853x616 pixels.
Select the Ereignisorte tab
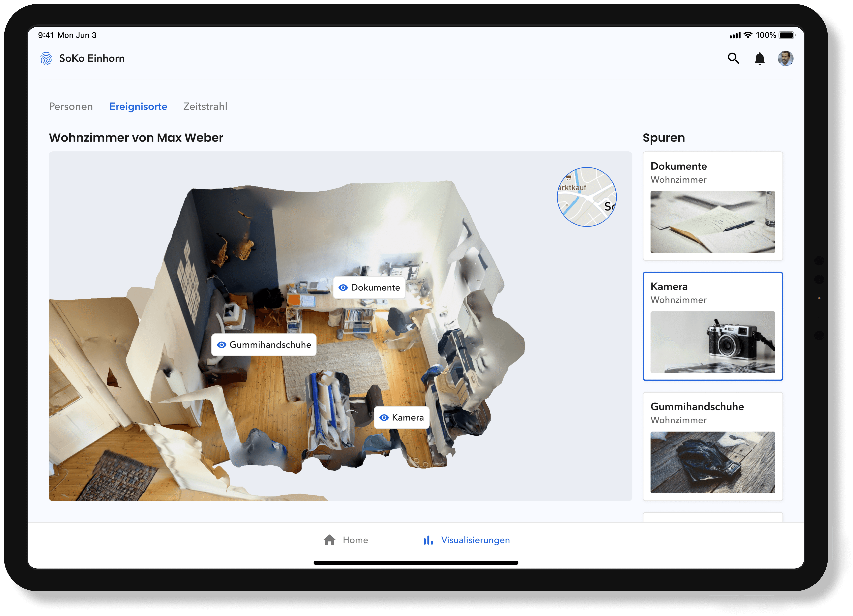click(138, 107)
